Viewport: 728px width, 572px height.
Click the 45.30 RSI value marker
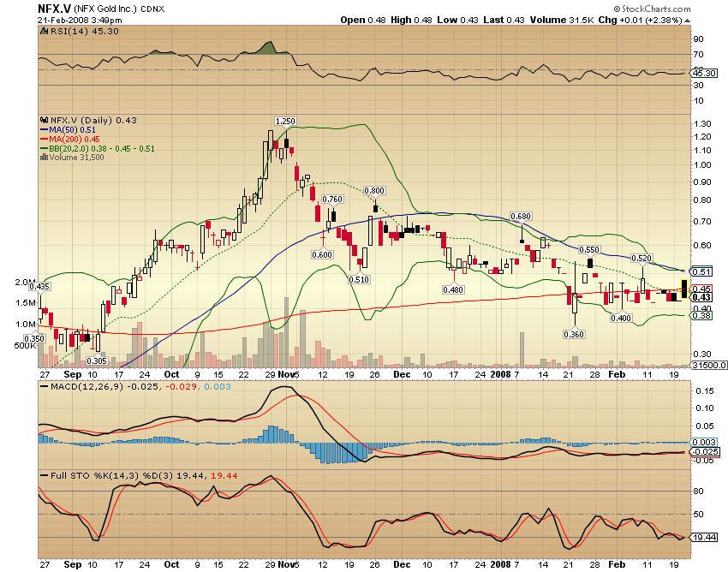pos(703,73)
